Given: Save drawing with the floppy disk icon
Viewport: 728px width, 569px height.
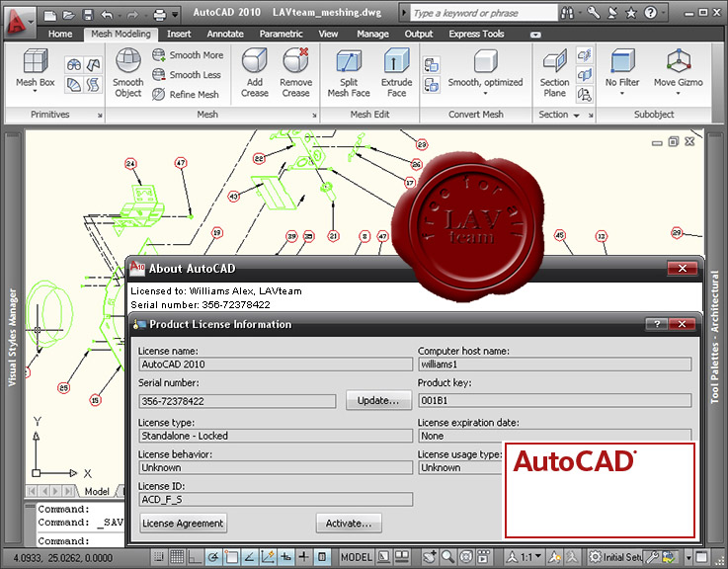Looking at the screenshot, I should (x=88, y=16).
